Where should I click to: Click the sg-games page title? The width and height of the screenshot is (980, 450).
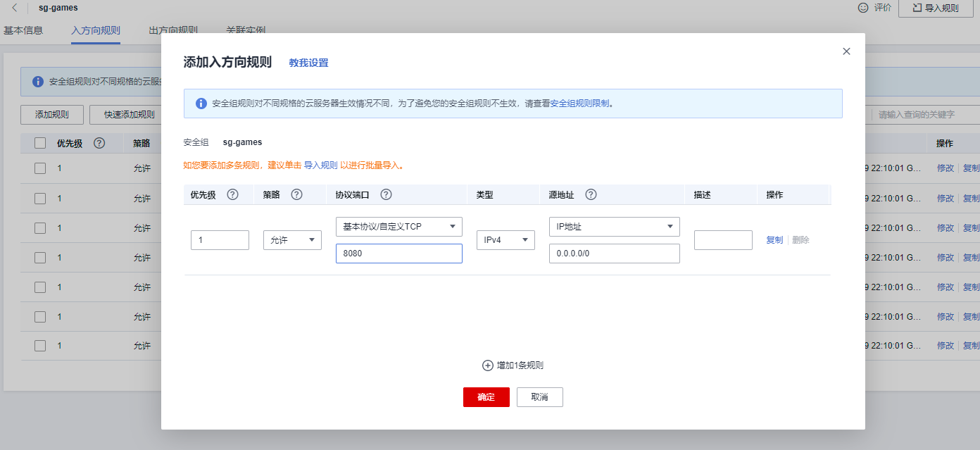58,8
